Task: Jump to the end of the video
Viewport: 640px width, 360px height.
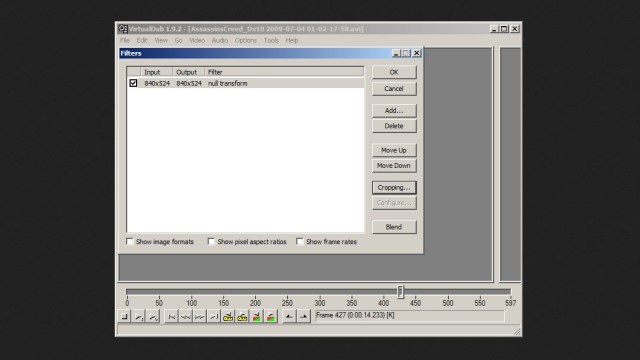Action: click(213, 317)
